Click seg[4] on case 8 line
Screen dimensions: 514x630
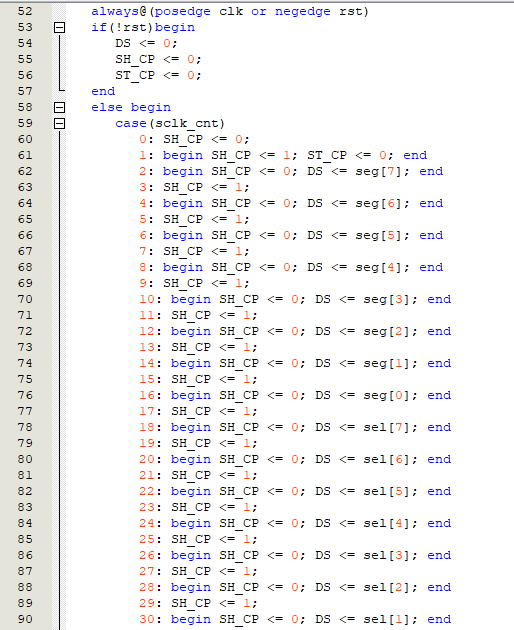378,268
